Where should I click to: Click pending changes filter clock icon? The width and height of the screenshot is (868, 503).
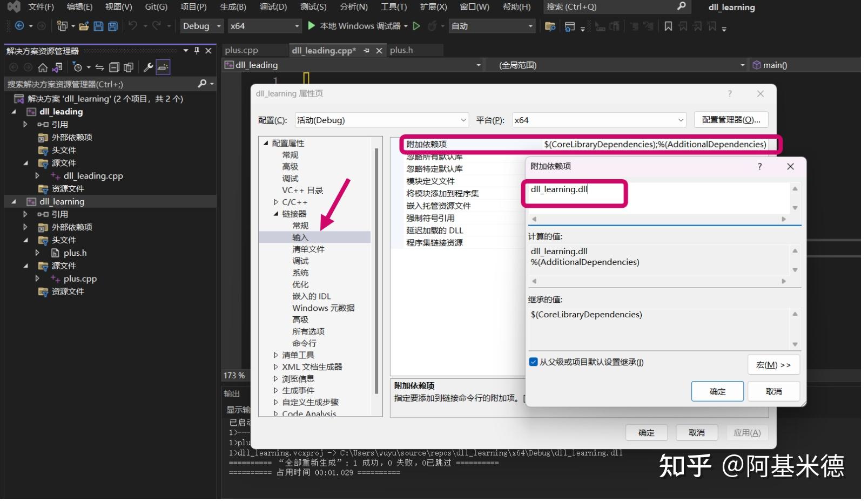(x=77, y=67)
